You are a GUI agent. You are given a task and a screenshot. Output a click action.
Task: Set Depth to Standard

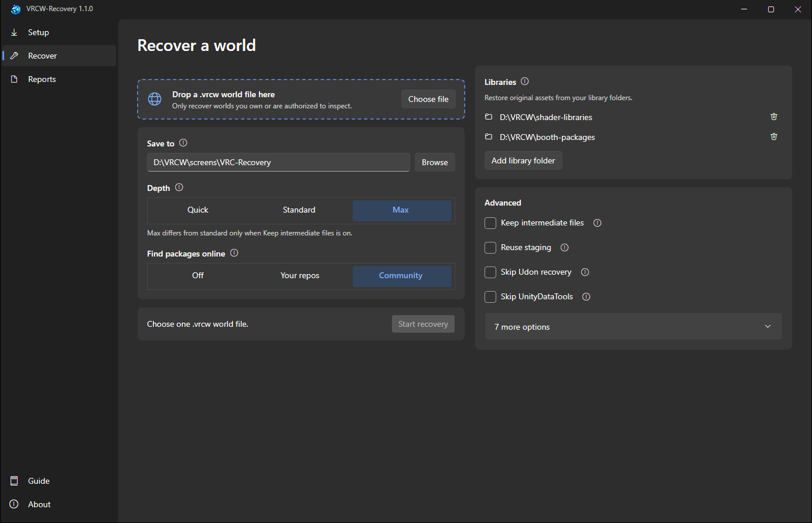(299, 210)
